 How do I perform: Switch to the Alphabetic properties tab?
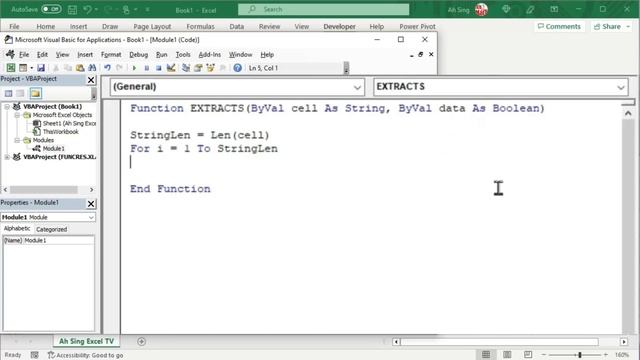17,229
